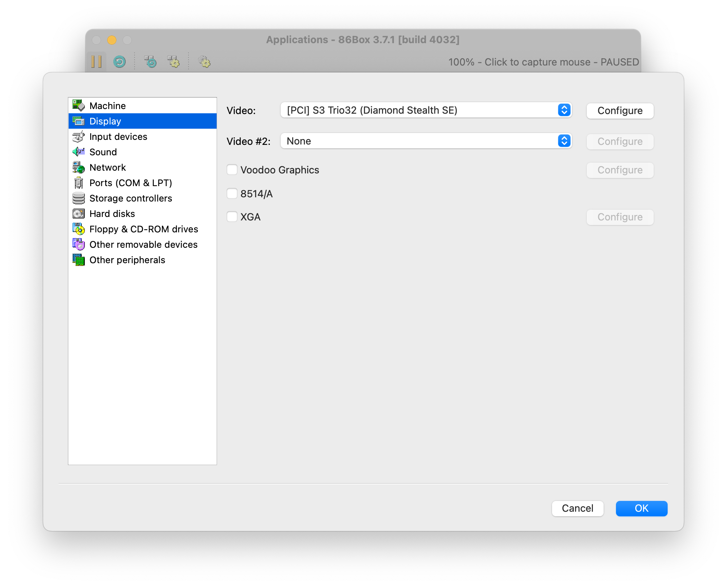Click the Floppy & CD-ROM drives icon
The image size is (727, 588).
[x=79, y=229]
